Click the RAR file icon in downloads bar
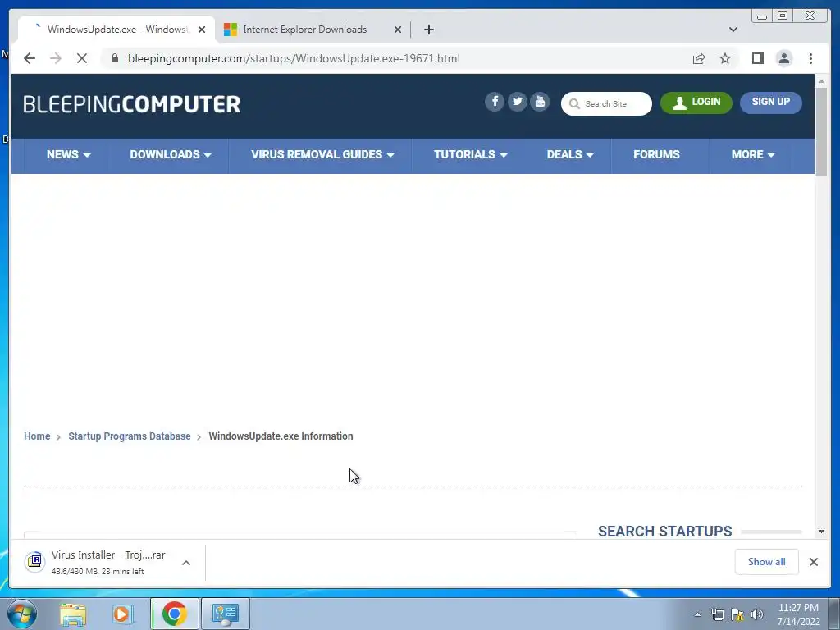 34,561
